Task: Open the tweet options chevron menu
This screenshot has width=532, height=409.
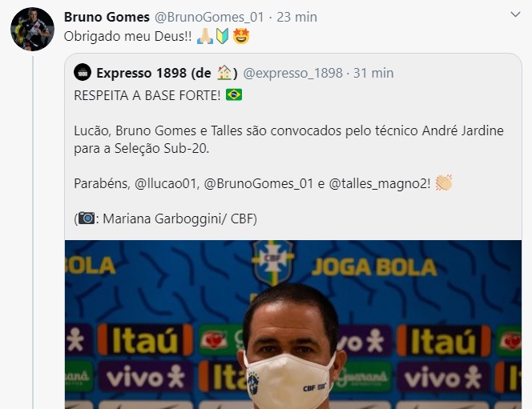Action: point(515,14)
